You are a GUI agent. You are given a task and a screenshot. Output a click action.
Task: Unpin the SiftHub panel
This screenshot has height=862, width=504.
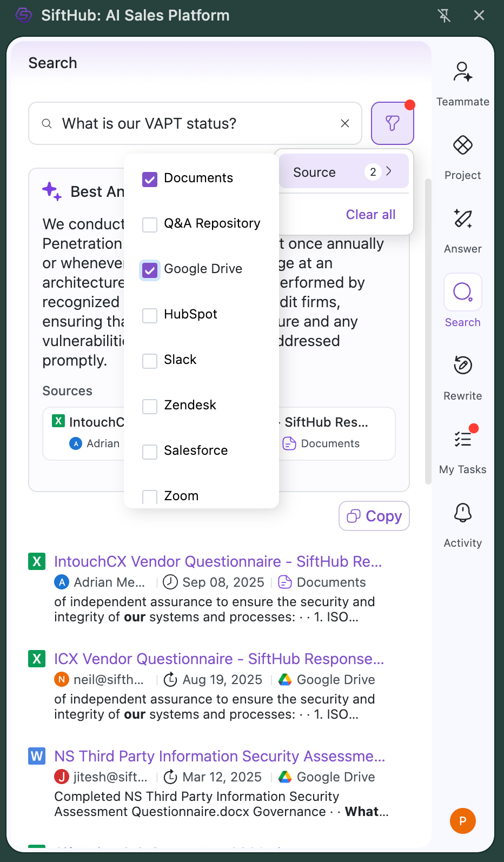coord(444,15)
